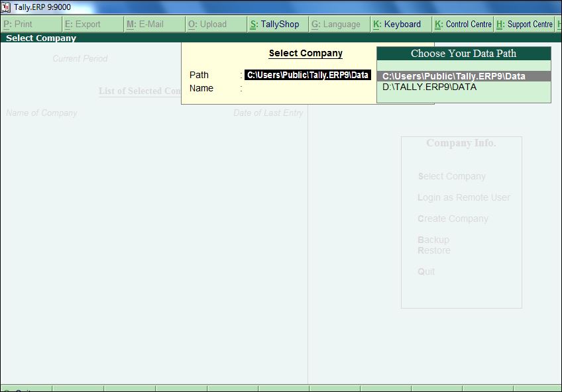Click the Choose Your Data Path header
Screen dimensions: 562x392
pyautogui.click(x=464, y=54)
